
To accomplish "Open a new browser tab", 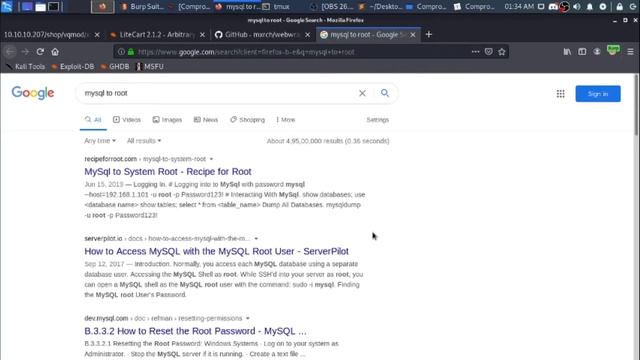I will pos(429,35).
